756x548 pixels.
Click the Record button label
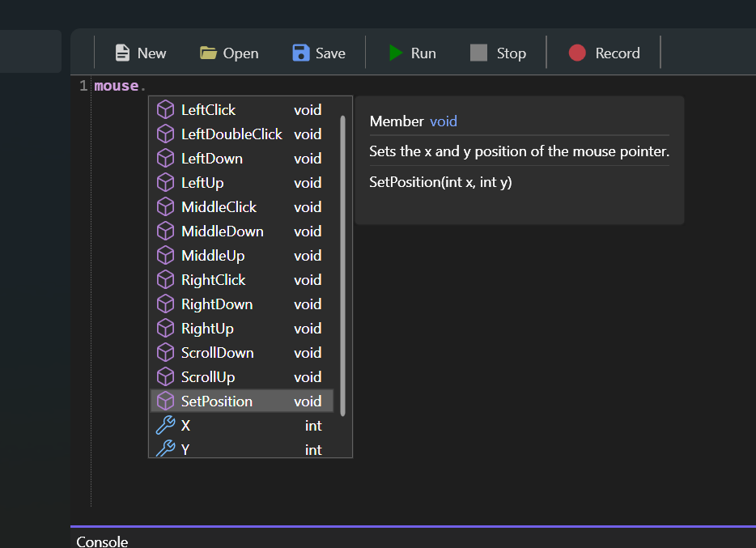618,53
